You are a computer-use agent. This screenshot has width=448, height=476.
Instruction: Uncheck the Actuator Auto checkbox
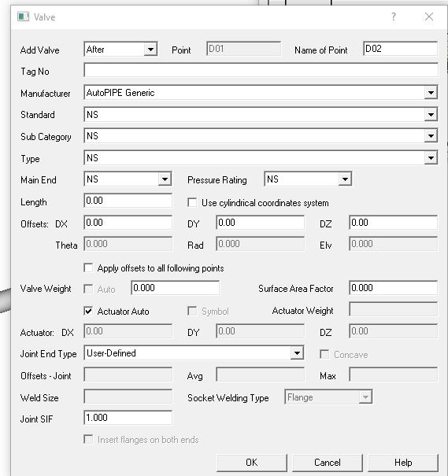[88, 311]
